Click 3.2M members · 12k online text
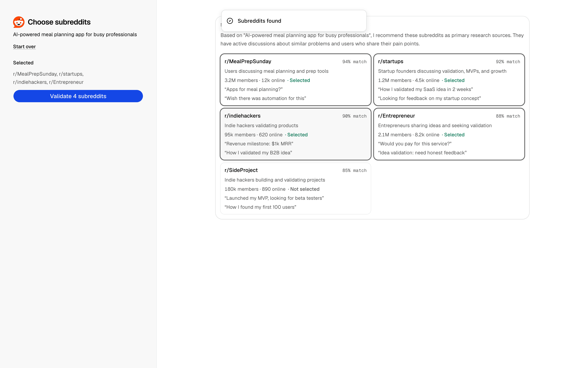The width and height of the screenshot is (588, 368). (x=254, y=80)
